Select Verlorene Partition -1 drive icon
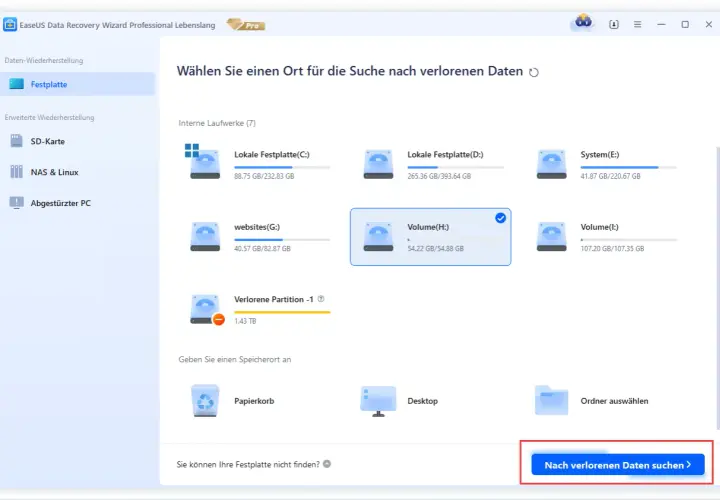Viewport: 720px width, 500px height. [207, 309]
